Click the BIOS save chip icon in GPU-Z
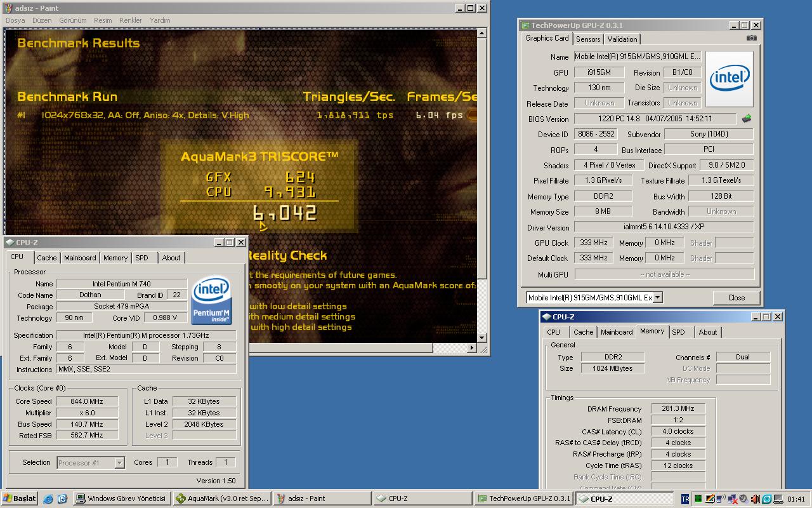Image resolution: width=812 pixels, height=508 pixels. [747, 119]
